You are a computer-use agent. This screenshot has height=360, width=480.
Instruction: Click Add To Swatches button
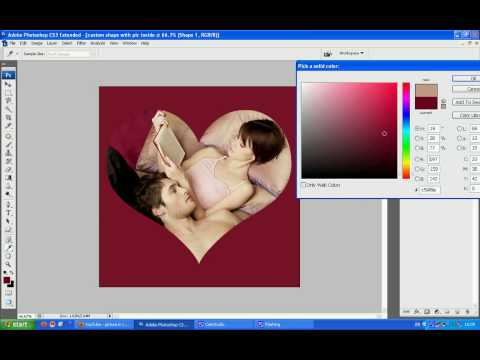click(466, 102)
